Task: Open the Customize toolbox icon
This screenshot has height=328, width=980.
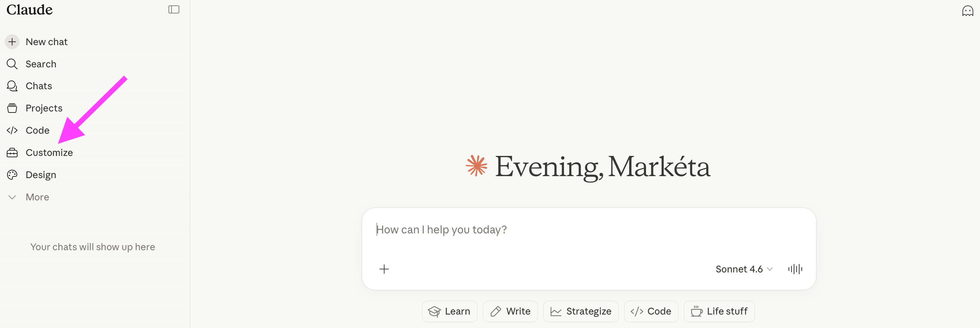Action: click(x=12, y=153)
